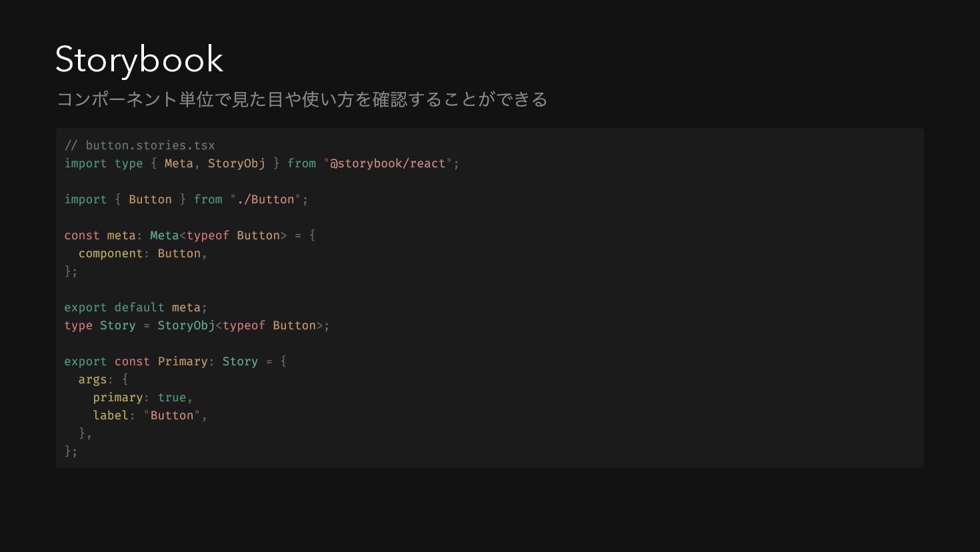Screen dimensions: 980x552
Task: Select the Japanese subtitle text
Action: click(x=302, y=99)
